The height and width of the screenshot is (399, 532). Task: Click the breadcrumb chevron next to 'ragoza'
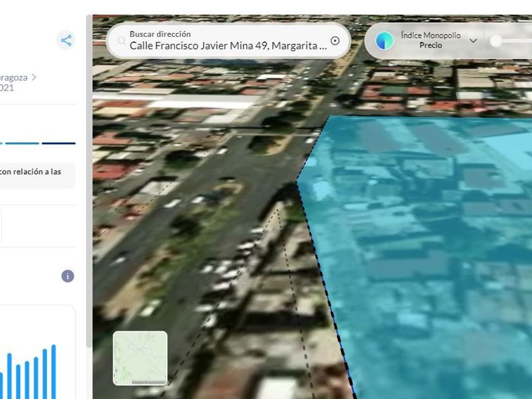click(x=34, y=77)
